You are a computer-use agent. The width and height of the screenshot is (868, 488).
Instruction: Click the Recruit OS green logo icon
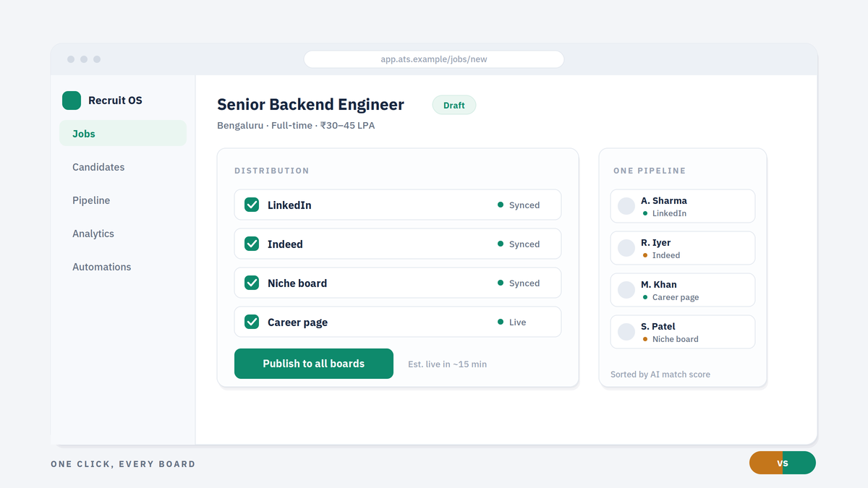point(72,100)
